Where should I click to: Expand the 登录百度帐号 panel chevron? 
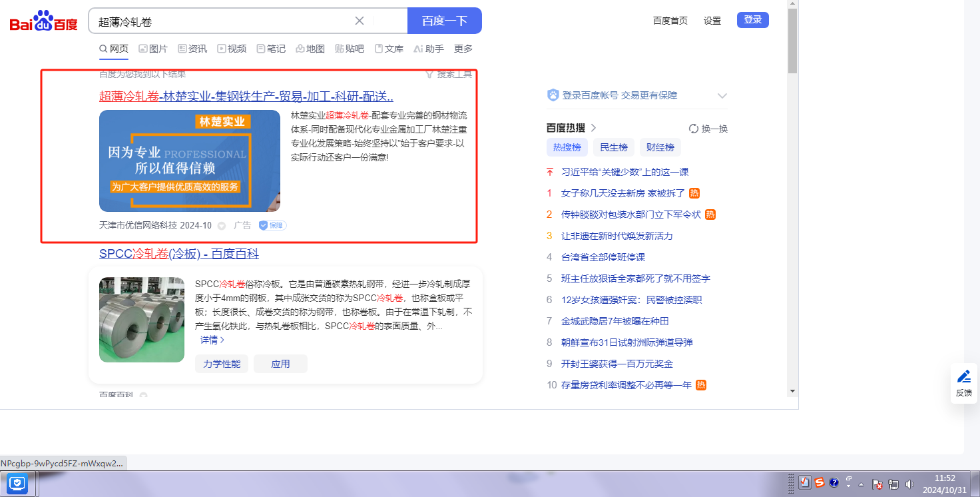(722, 96)
